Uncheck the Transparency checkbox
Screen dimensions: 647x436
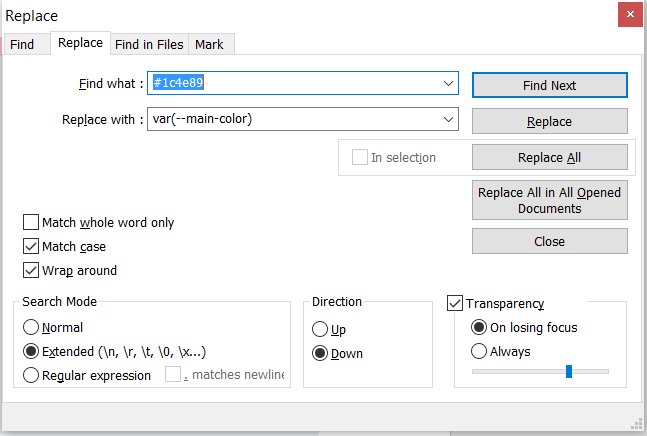point(455,303)
